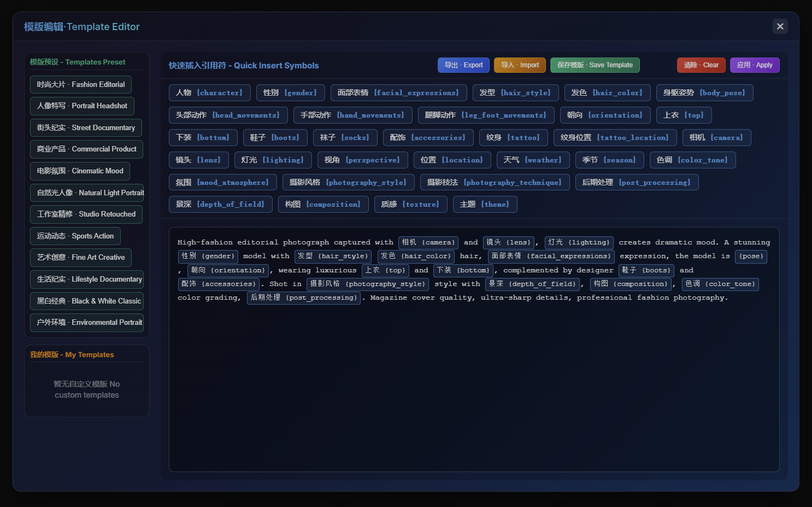Viewport: 812px width, 507px height.
Task: Select the Cinematic Mood preset
Action: pos(80,171)
